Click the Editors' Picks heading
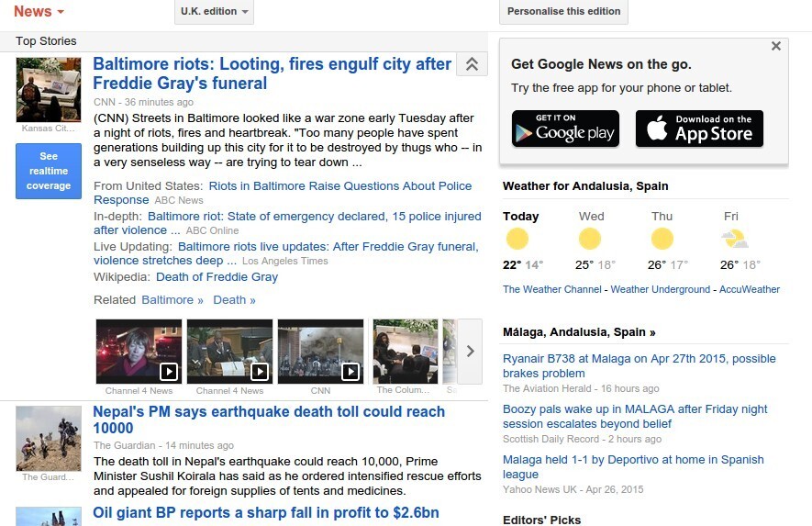The width and height of the screenshot is (812, 526). (x=541, y=520)
